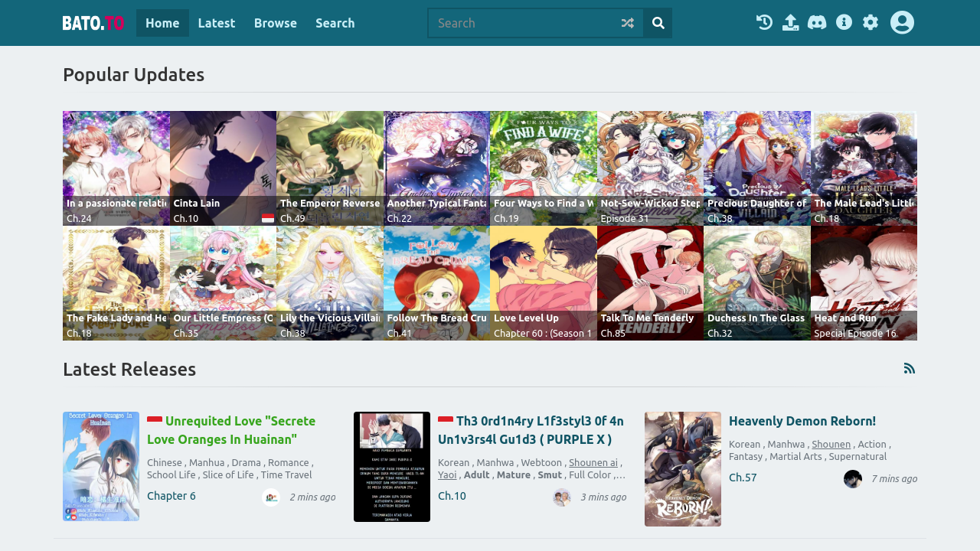This screenshot has width=980, height=551.
Task: Open the BATO.TO logo homepage
Action: [93, 23]
